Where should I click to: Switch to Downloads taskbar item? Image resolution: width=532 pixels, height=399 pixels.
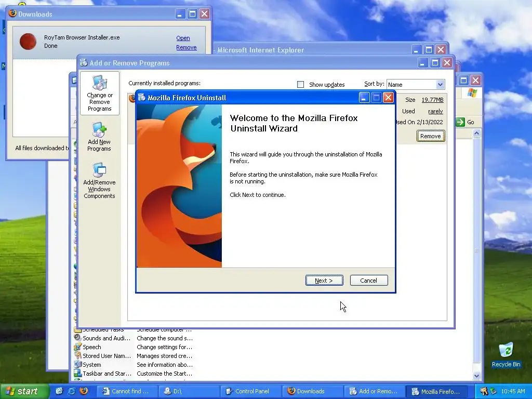coord(312,391)
